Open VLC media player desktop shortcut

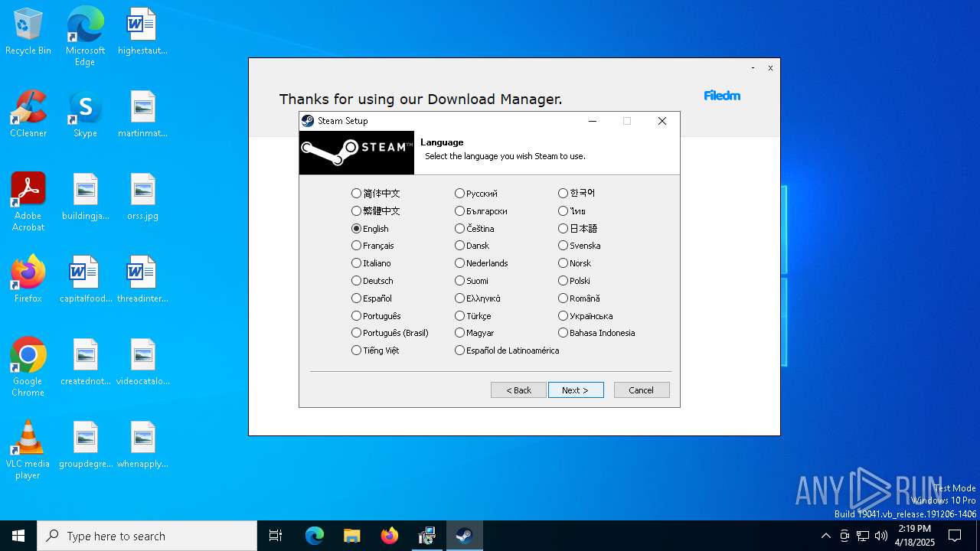point(28,450)
